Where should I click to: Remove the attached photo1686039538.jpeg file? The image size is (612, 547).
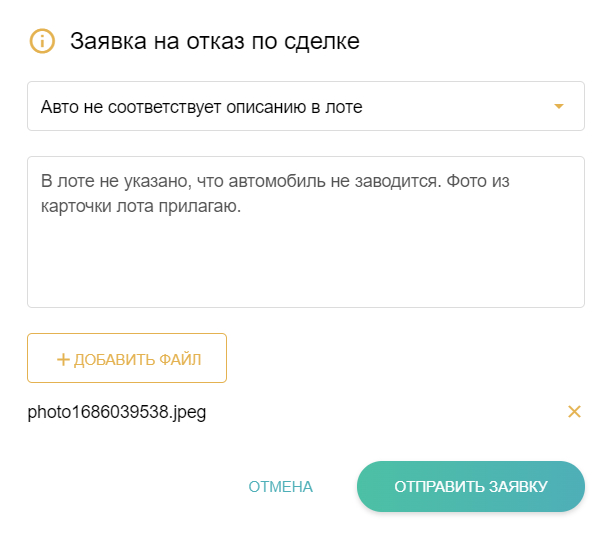click(574, 411)
